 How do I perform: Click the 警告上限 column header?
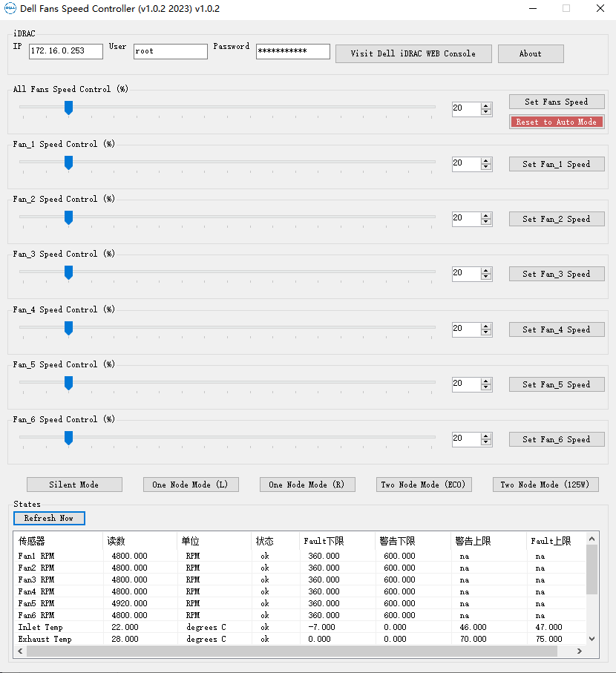click(488, 541)
